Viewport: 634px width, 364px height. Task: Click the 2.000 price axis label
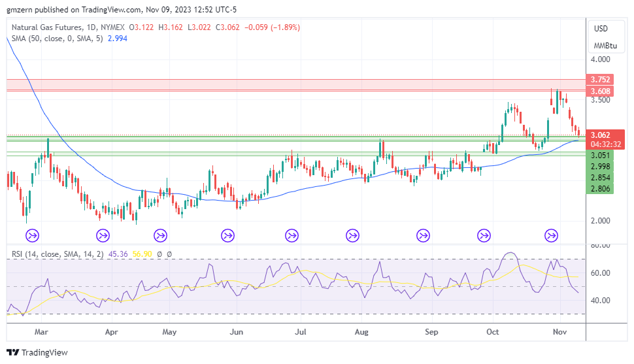coord(601,221)
